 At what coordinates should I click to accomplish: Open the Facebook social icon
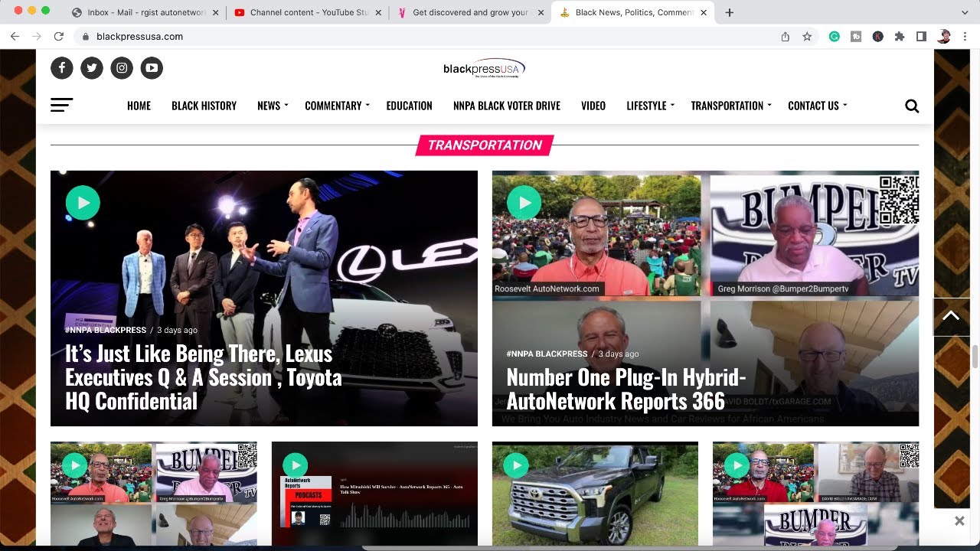click(x=62, y=68)
